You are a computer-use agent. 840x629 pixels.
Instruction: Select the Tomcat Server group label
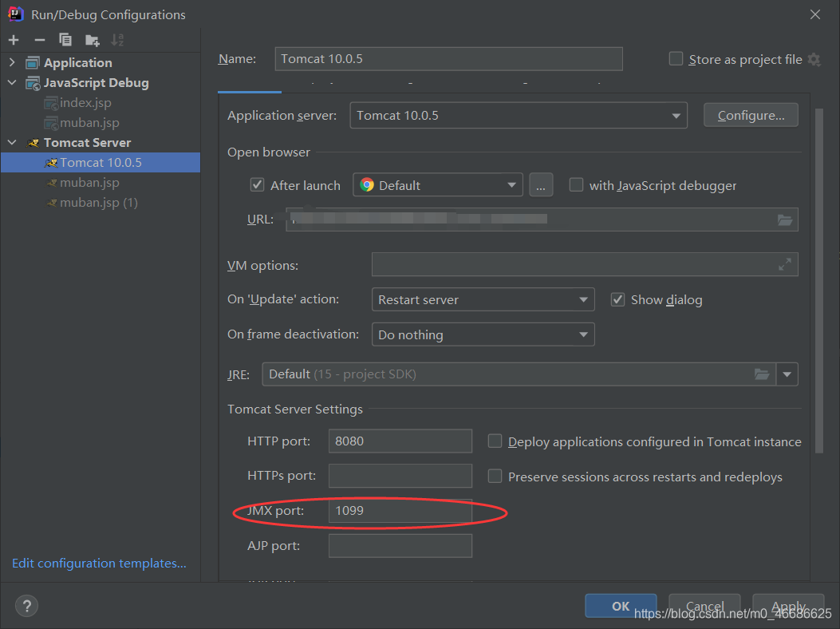point(87,143)
